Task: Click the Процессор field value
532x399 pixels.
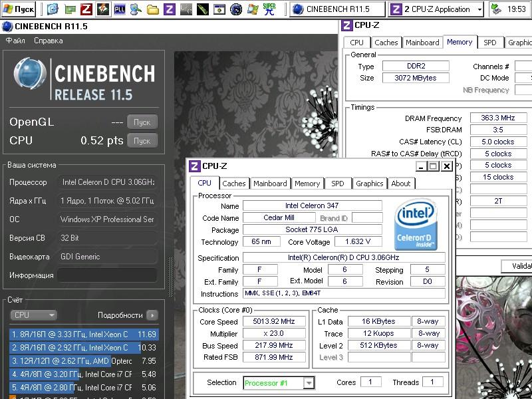Action: click(107, 182)
